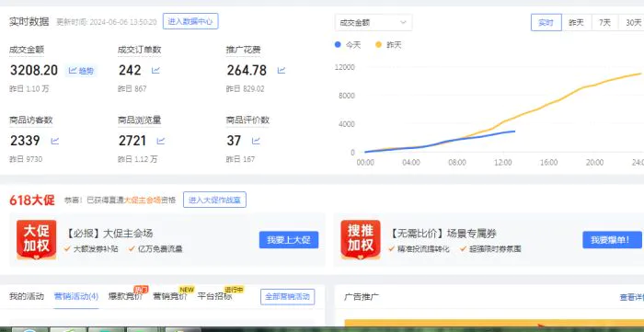The image size is (644, 332).
Task: Open the 爆款竞价 tab
Action: tap(125, 296)
